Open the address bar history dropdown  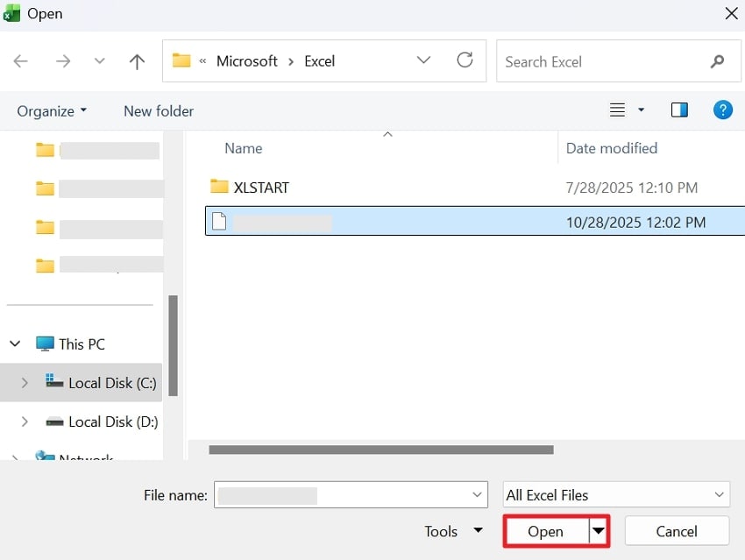423,60
